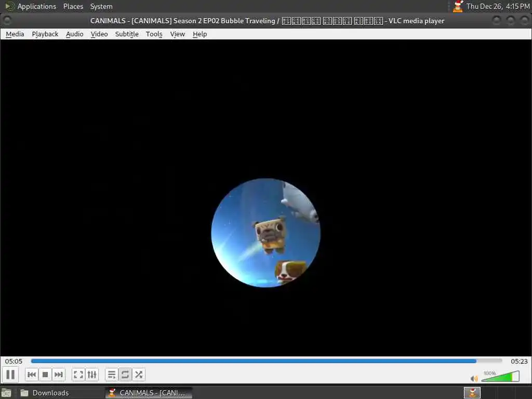Click the video display area

266,198
